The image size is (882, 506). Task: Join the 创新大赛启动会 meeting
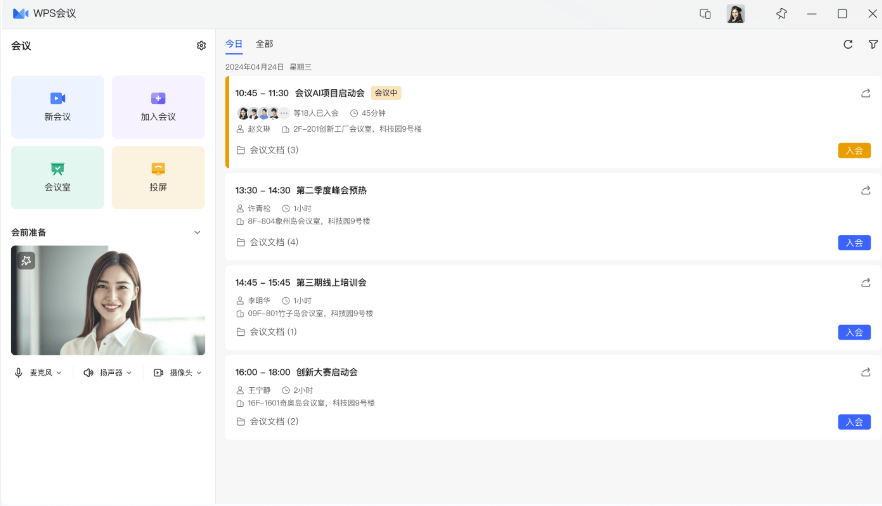tap(854, 422)
